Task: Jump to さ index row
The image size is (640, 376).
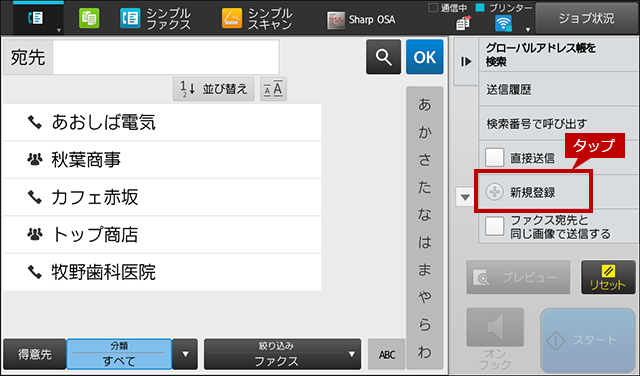Action: coord(424,160)
